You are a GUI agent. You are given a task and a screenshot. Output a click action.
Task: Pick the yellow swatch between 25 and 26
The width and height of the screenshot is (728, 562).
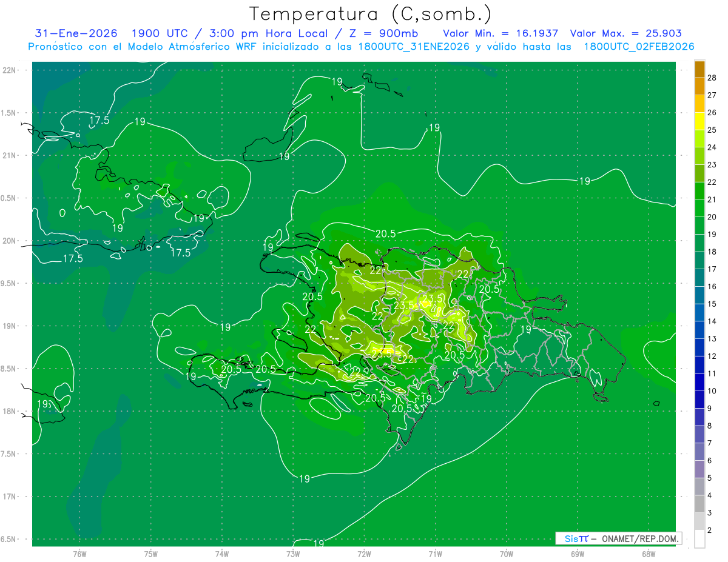[x=699, y=121]
